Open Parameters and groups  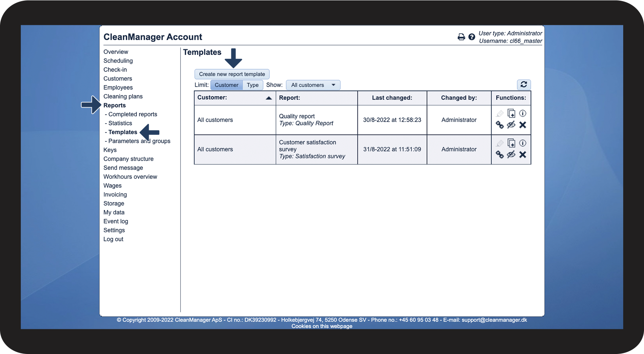coord(139,141)
